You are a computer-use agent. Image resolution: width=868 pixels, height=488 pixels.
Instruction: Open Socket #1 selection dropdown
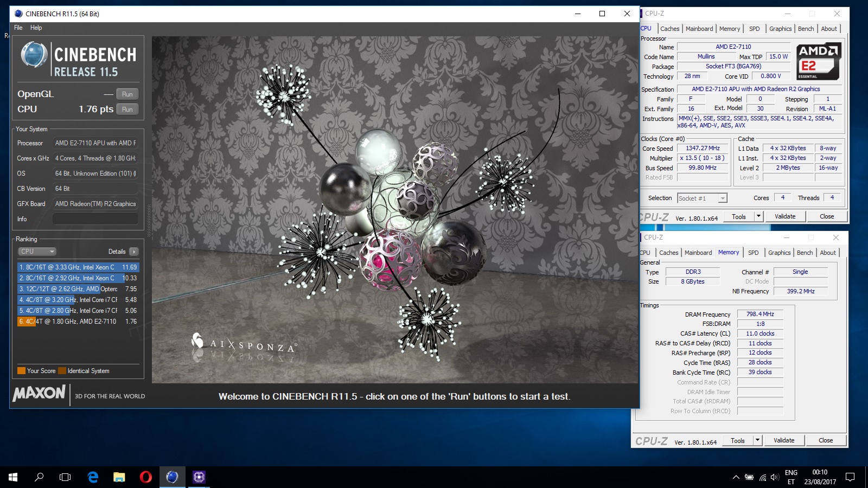[702, 198]
